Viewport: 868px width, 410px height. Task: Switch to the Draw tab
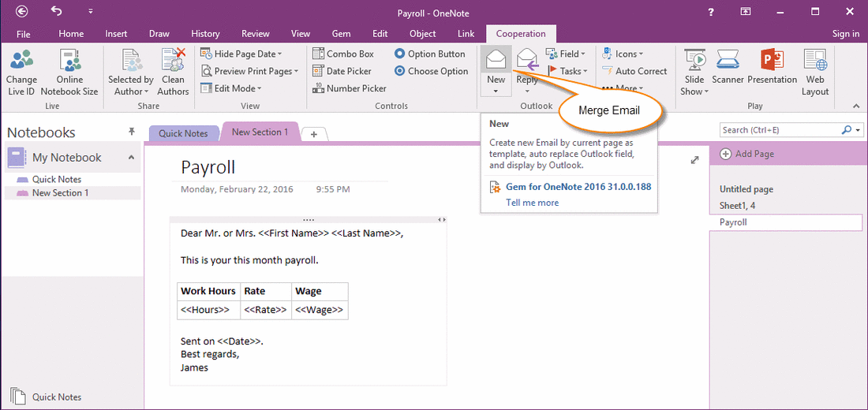[159, 34]
